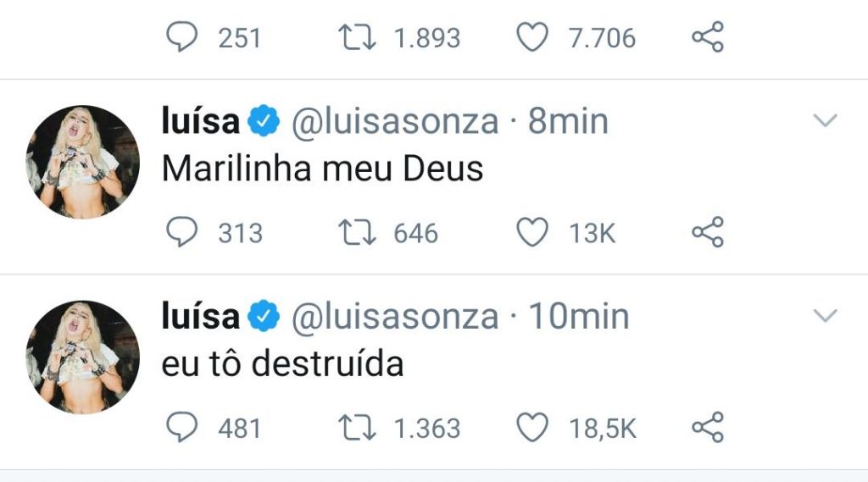Viewport: 868px width, 482px height.
Task: Expand options chevron on the 10min tweet
Action: tap(825, 317)
